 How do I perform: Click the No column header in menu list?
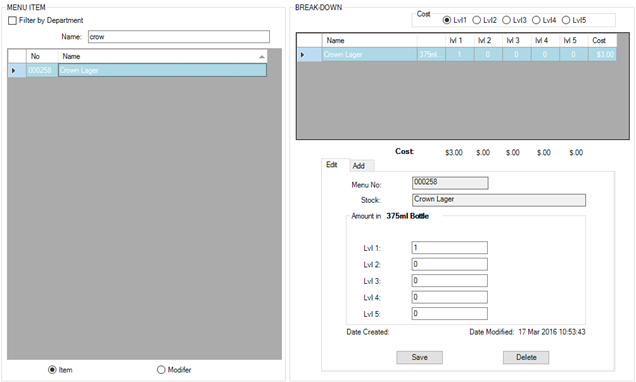click(x=42, y=56)
